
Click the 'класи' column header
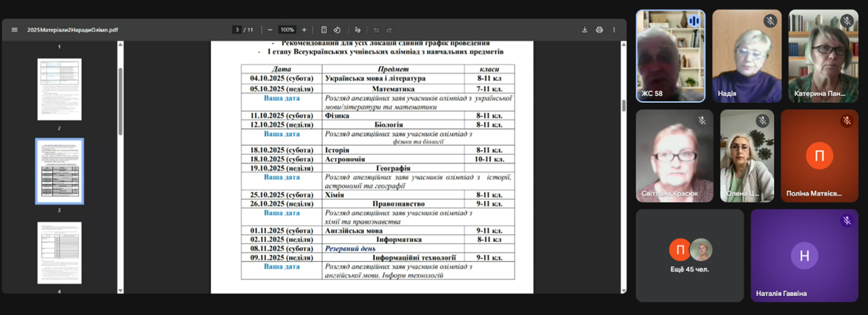pos(489,69)
